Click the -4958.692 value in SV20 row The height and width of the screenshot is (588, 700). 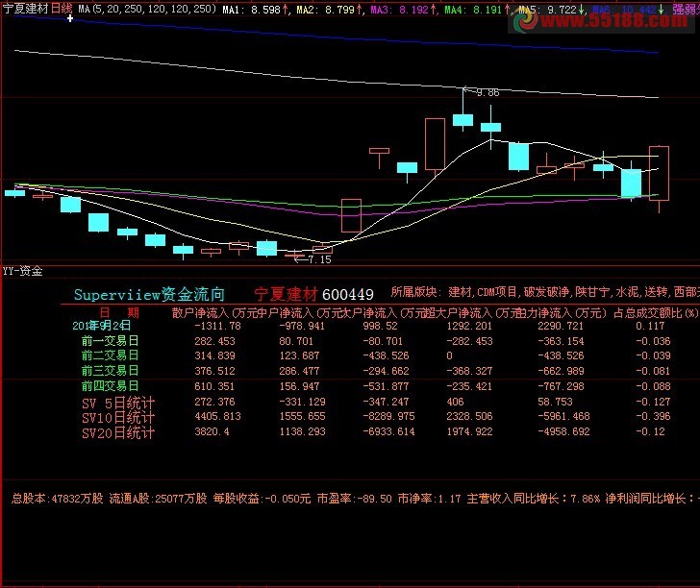[563, 431]
